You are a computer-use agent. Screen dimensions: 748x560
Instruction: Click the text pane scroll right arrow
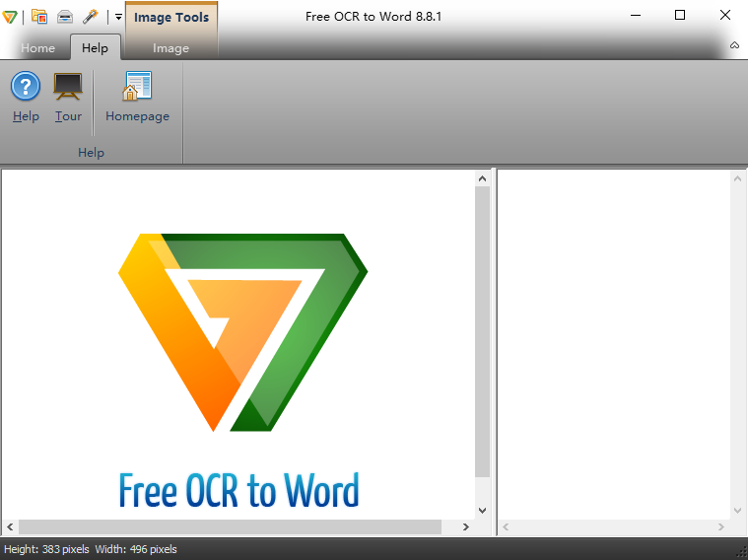pos(720,527)
